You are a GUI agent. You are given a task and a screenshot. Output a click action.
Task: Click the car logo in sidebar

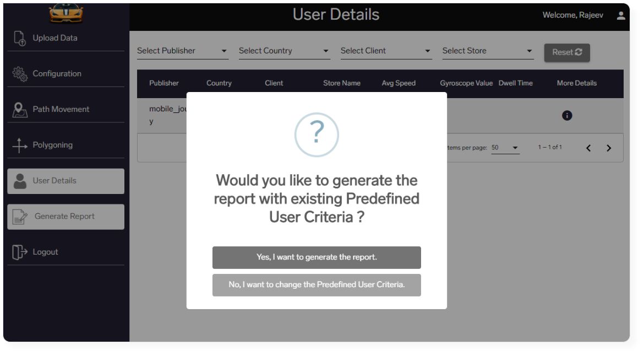[x=66, y=13]
